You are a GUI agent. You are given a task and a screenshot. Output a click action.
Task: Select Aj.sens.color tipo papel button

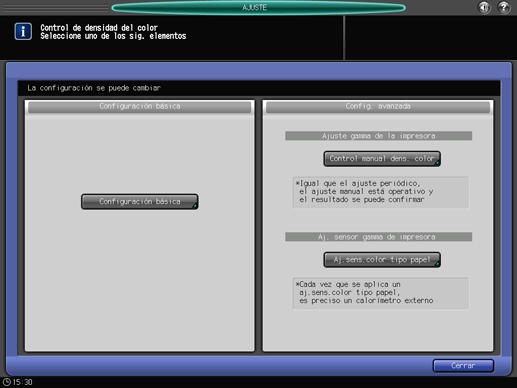click(x=382, y=260)
